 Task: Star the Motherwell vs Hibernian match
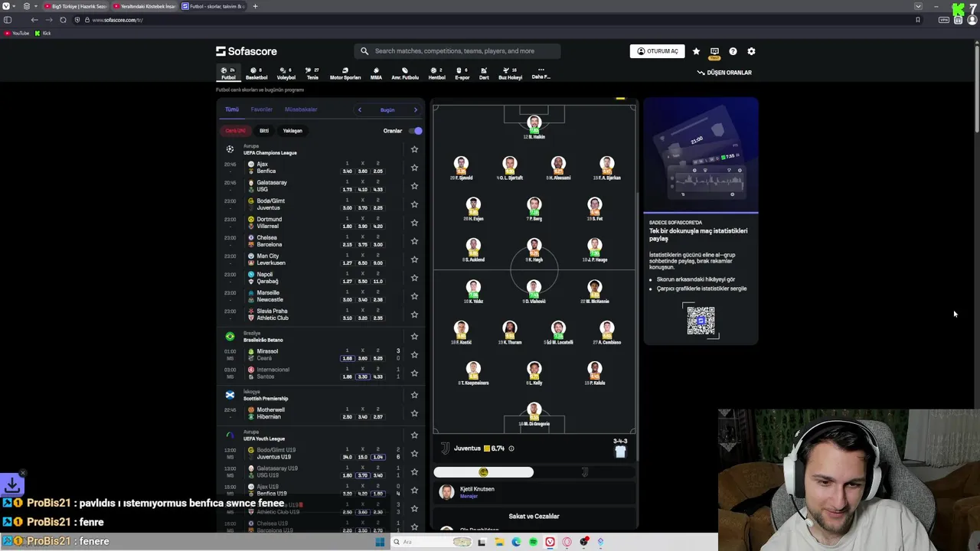coord(414,413)
